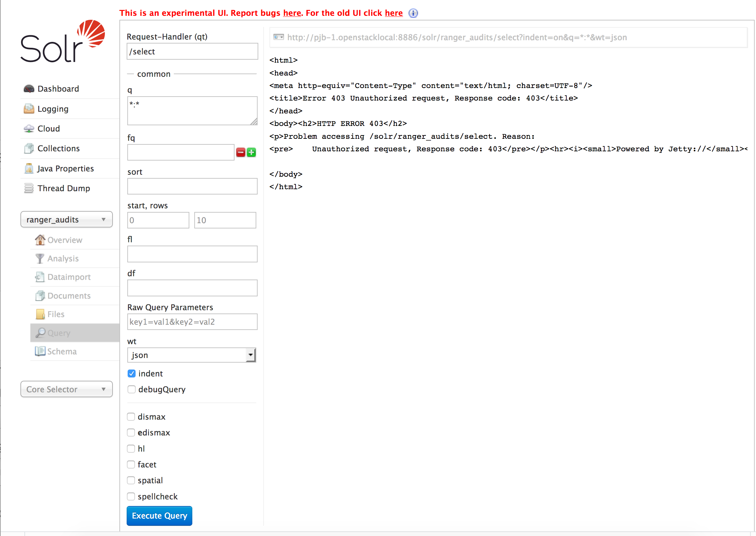Open the ranger_audits collection dropdown
756x536 pixels.
(x=66, y=220)
